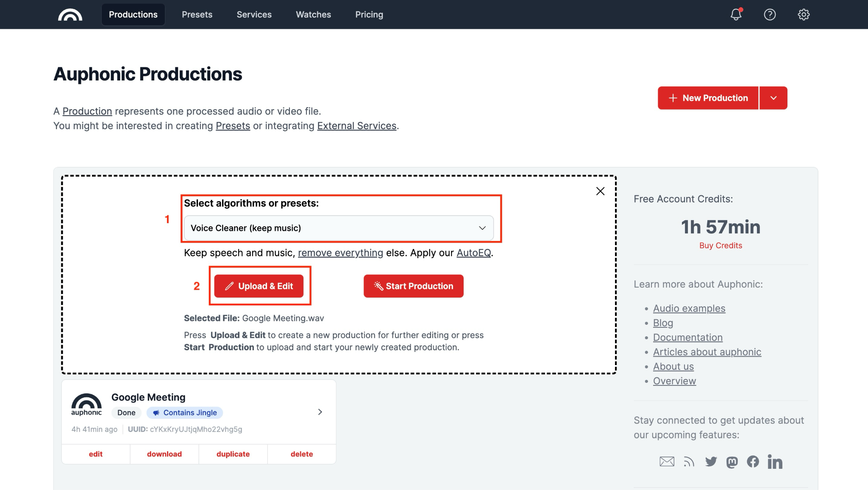
Task: Close the upload panel with the X
Action: pos(600,191)
